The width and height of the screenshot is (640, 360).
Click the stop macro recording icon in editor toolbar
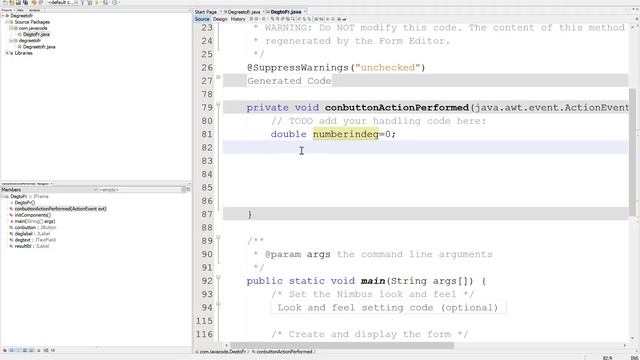tap(332, 19)
